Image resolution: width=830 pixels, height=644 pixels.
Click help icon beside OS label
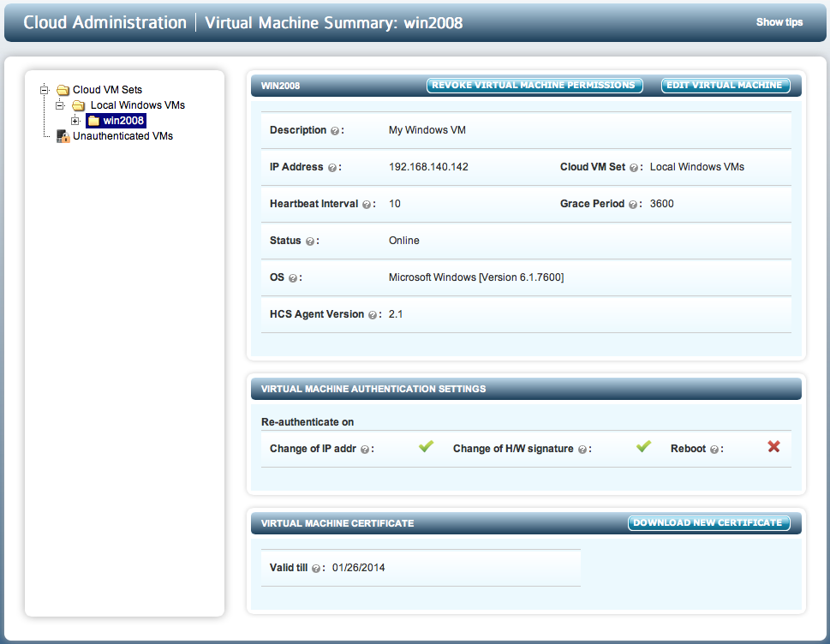pos(293,277)
